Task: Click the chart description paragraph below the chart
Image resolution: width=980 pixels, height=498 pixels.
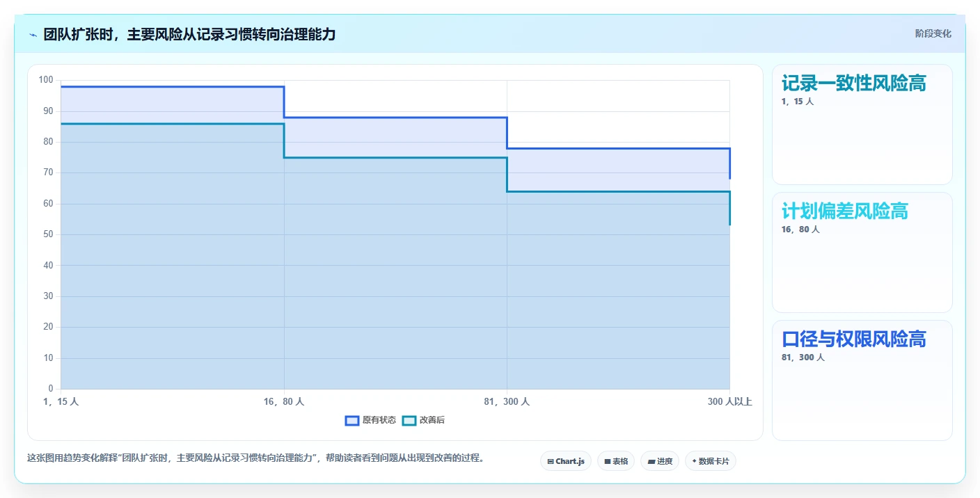Action: (255, 458)
